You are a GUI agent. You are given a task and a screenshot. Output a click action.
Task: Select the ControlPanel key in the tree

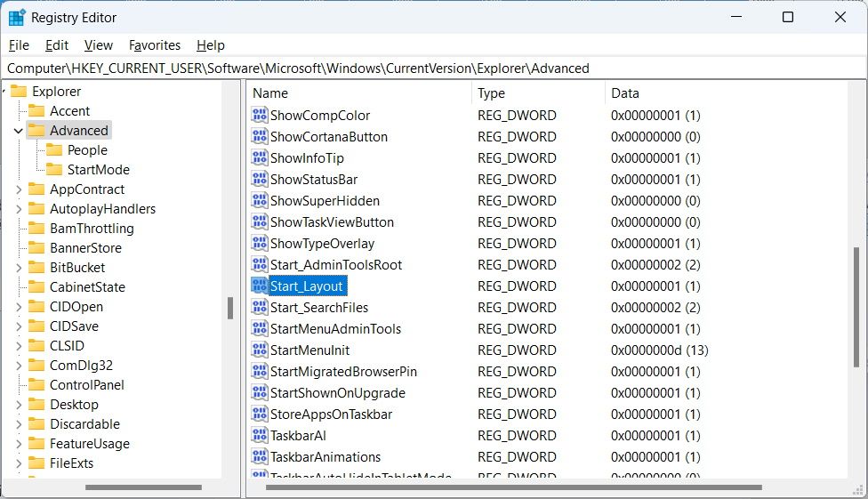coord(87,385)
